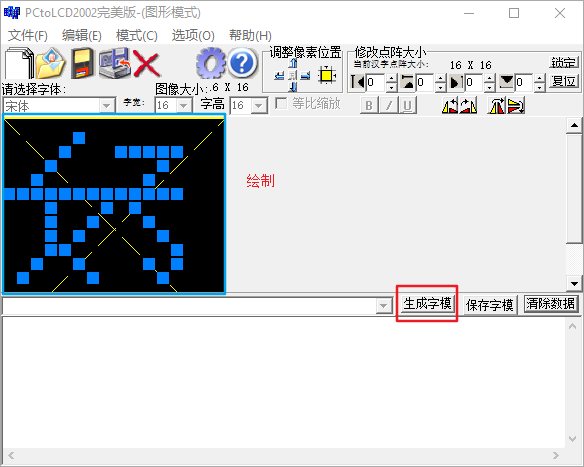The height and width of the screenshot is (467, 584).
Task: Open the 选项(O) menu
Action: (x=193, y=36)
